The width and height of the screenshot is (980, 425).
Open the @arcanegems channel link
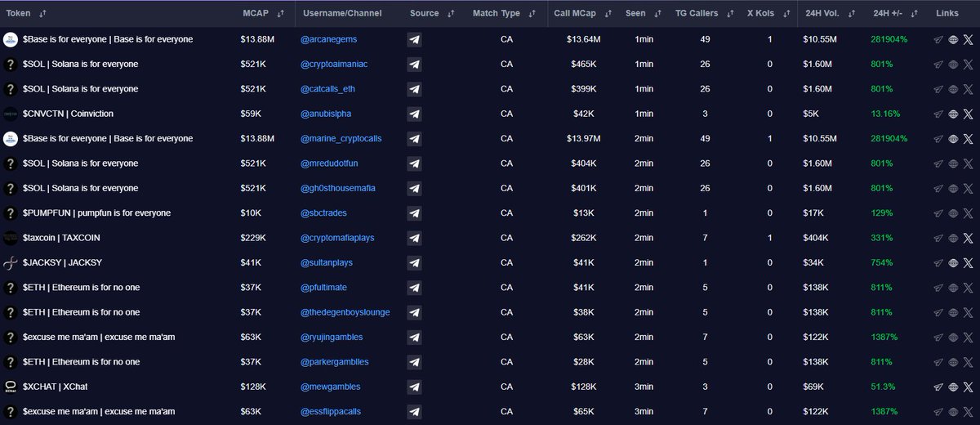pyautogui.click(x=329, y=39)
